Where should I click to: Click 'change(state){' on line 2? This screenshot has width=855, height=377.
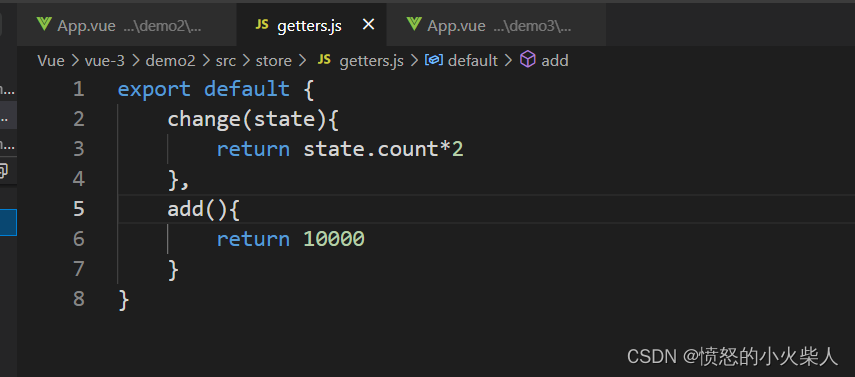tap(254, 119)
